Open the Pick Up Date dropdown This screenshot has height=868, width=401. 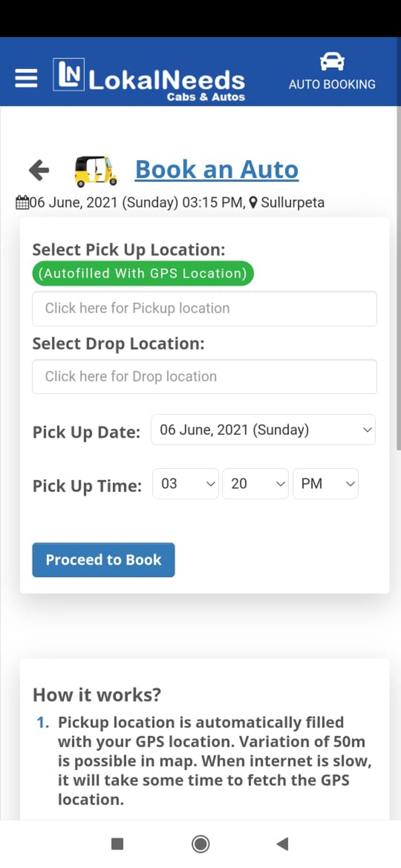click(x=263, y=430)
